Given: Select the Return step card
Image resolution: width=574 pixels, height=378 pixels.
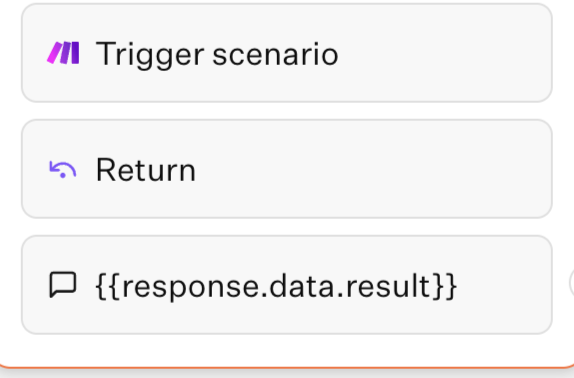Looking at the screenshot, I should click(x=287, y=169).
